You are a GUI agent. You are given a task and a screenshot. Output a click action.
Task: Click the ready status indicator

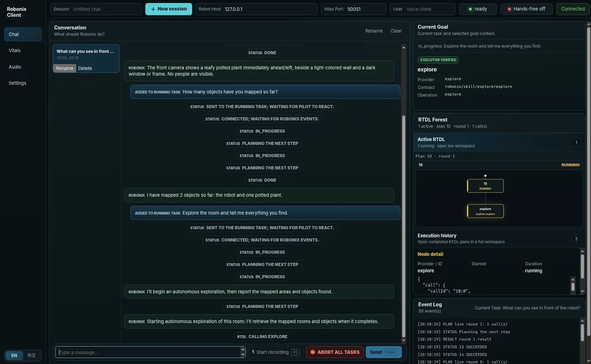click(x=478, y=9)
